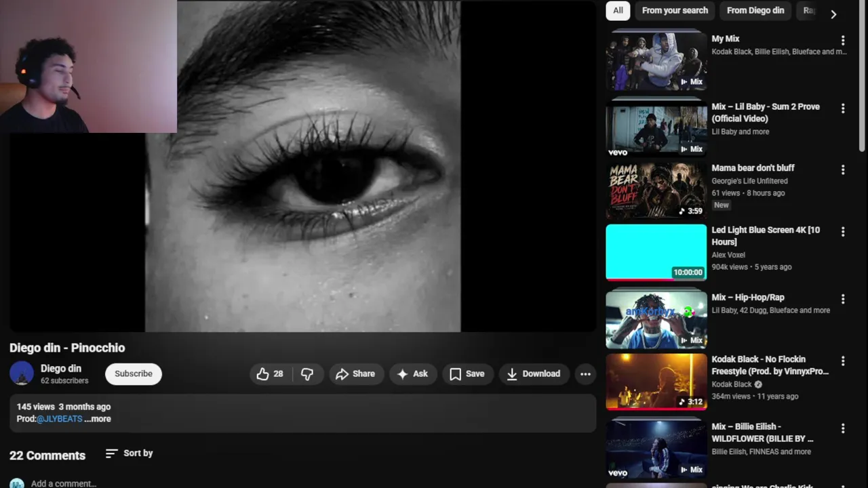Show more filter chips with right arrow

[x=833, y=14]
